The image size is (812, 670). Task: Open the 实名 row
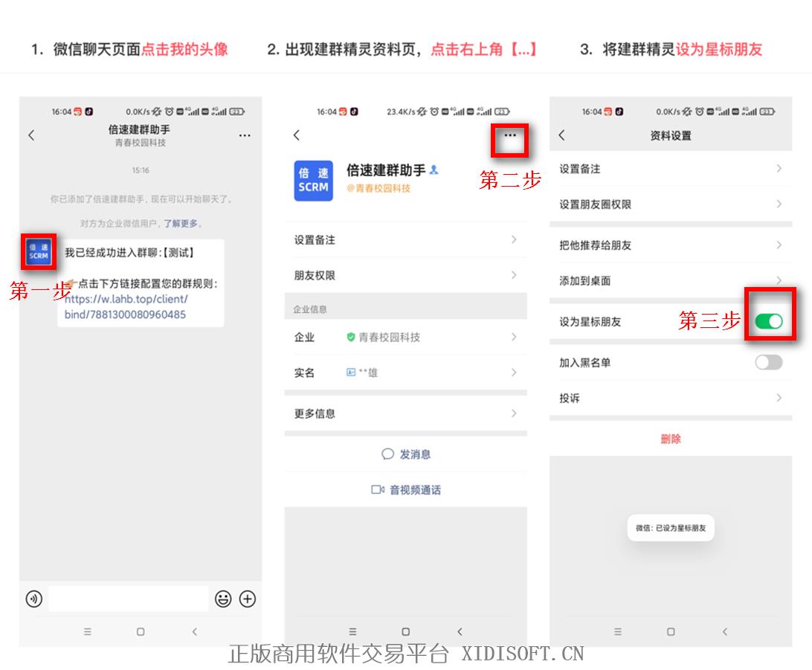click(405, 373)
